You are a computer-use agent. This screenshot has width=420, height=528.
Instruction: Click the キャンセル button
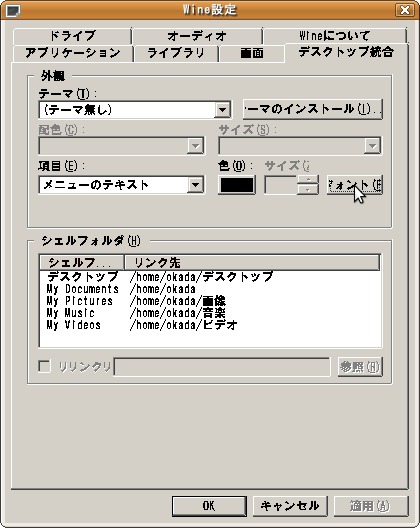tap(290, 506)
